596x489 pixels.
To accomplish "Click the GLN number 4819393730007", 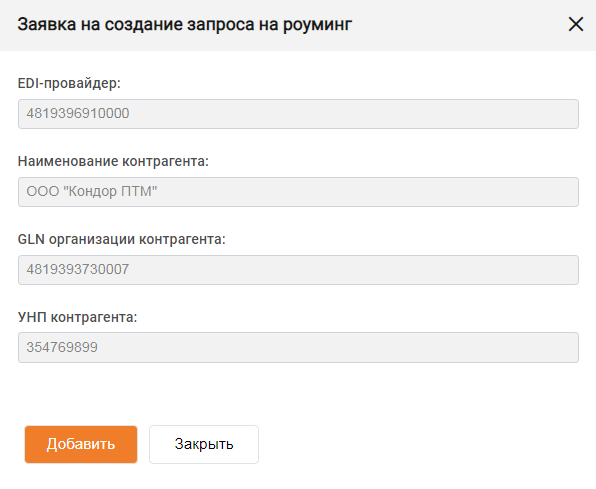I will tap(78, 269).
